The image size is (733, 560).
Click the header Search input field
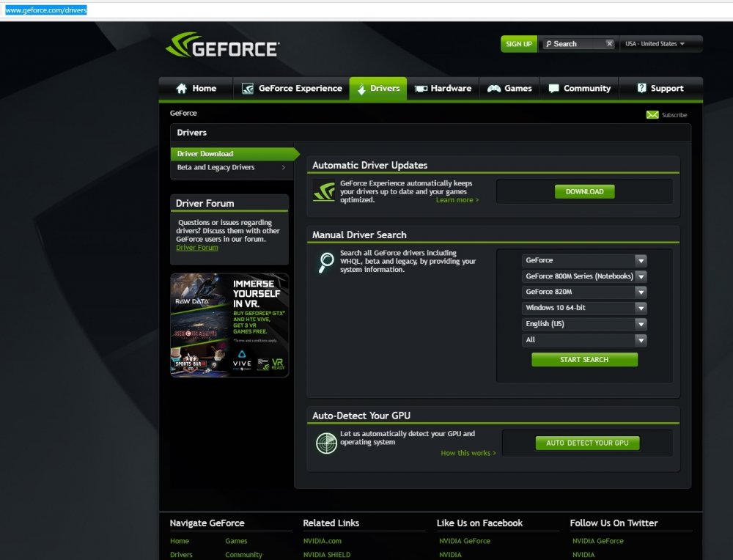[578, 44]
